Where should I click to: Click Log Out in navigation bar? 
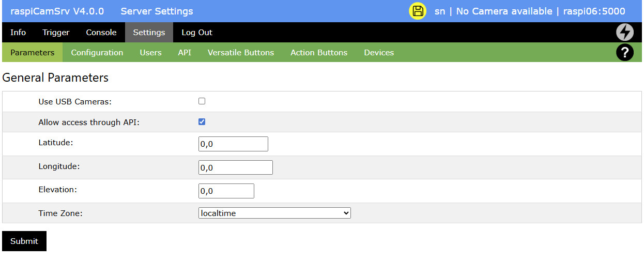coord(197,33)
